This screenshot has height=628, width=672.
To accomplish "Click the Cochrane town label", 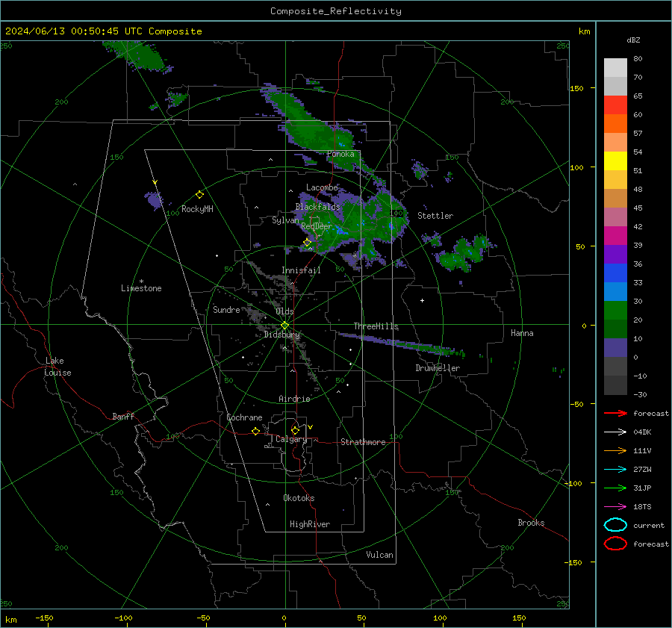I will point(244,417).
